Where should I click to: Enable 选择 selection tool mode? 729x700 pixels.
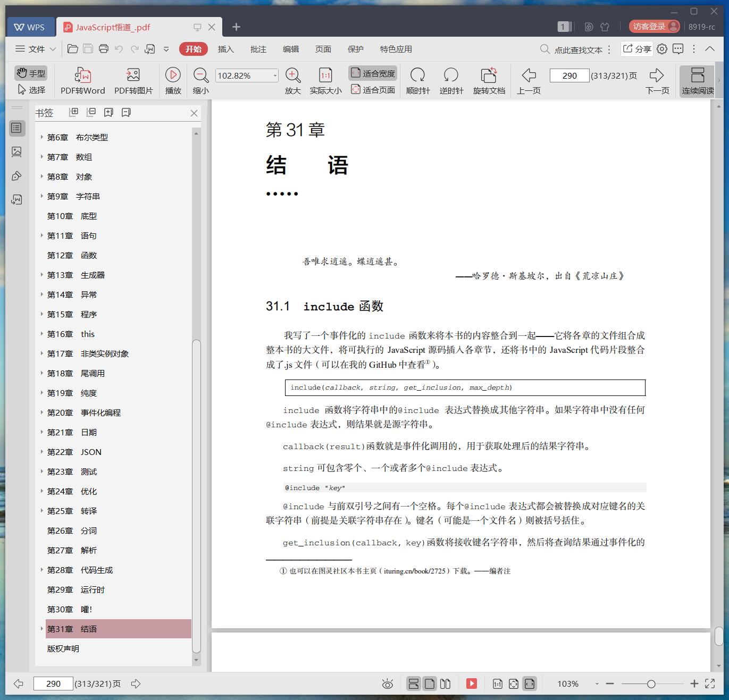tap(31, 90)
